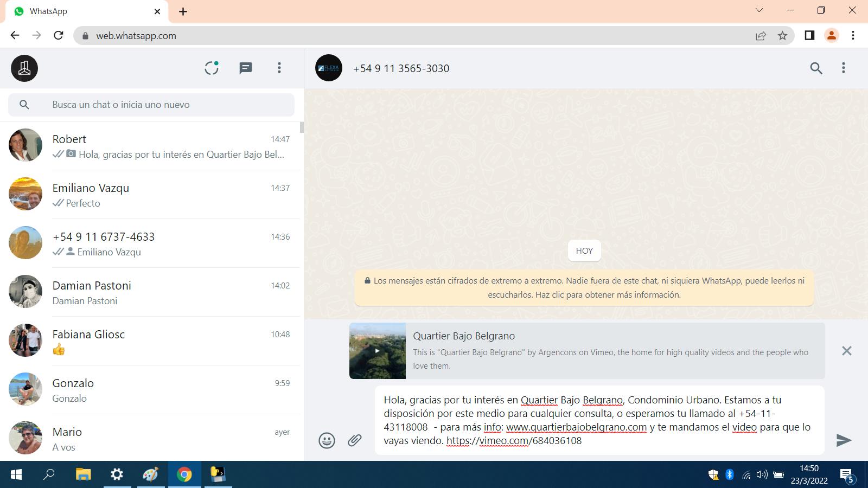The image size is (868, 488).
Task: Focus 'Busca un chat o inicia uno nuevo' field
Action: pyautogui.click(x=151, y=105)
